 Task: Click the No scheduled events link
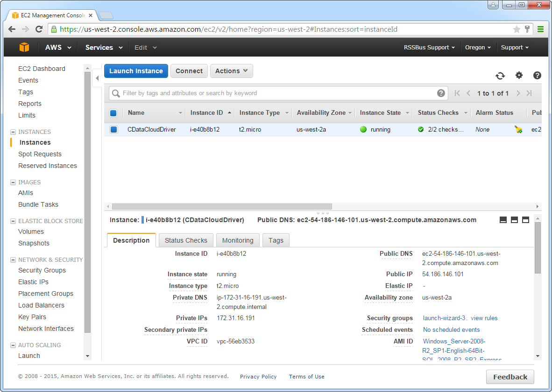pos(451,330)
